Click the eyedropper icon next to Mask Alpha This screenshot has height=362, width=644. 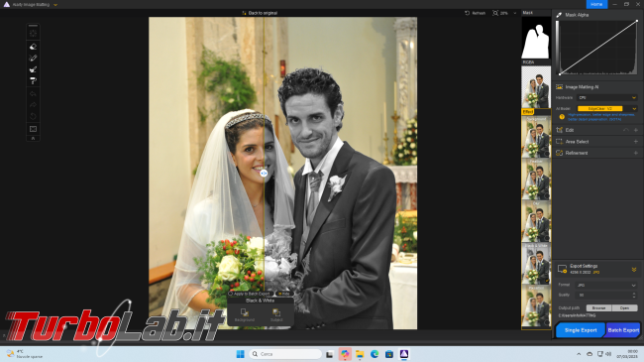click(559, 15)
